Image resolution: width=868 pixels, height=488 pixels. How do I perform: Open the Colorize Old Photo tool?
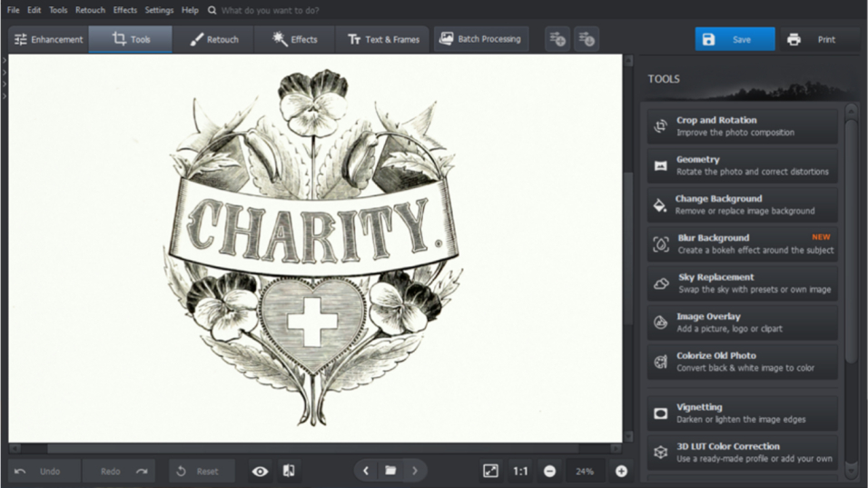[x=742, y=362]
